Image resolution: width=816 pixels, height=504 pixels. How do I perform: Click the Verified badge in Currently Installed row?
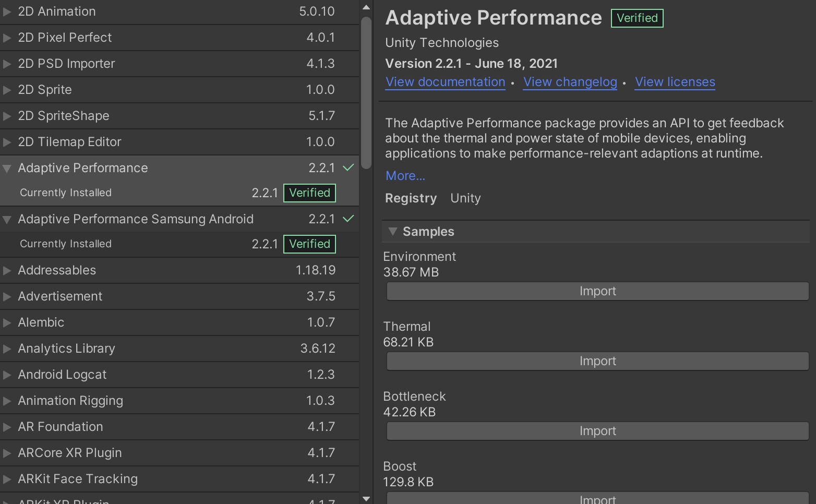[309, 193]
